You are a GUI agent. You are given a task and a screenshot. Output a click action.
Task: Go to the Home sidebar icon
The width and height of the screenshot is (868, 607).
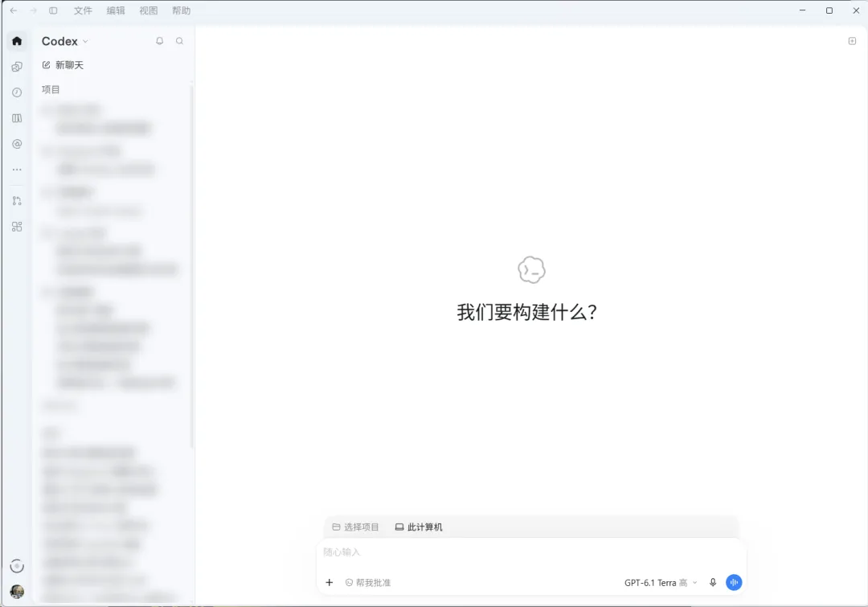[x=17, y=41]
